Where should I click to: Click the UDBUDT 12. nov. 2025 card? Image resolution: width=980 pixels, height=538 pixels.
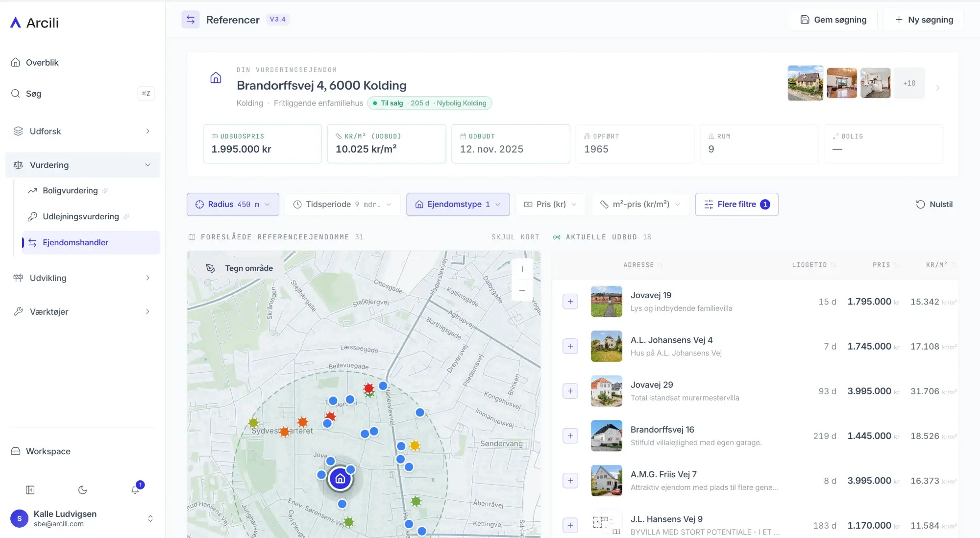(x=511, y=144)
